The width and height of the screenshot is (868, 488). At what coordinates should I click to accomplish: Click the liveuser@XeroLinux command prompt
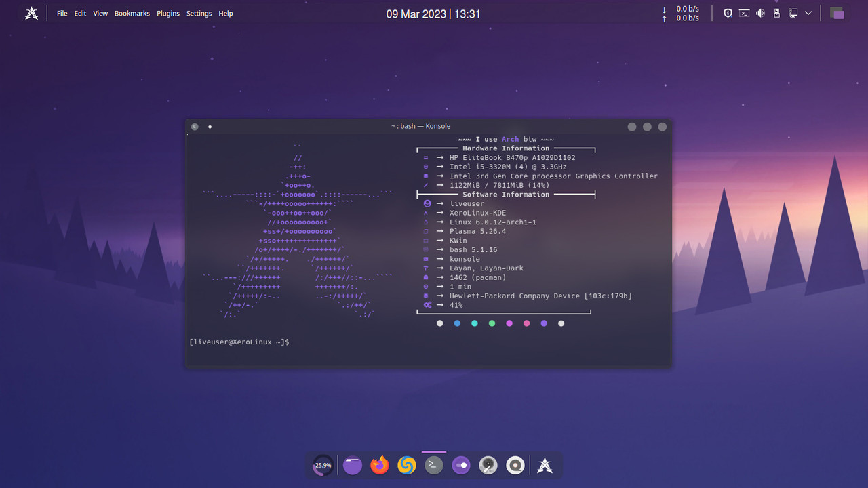239,342
